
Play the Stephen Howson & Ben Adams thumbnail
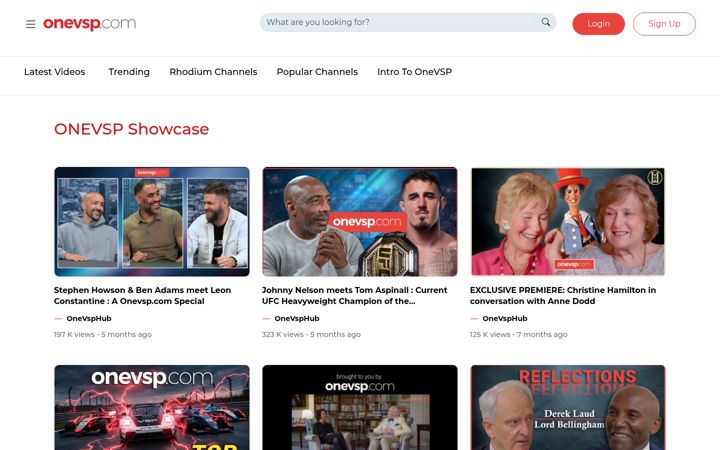click(152, 222)
